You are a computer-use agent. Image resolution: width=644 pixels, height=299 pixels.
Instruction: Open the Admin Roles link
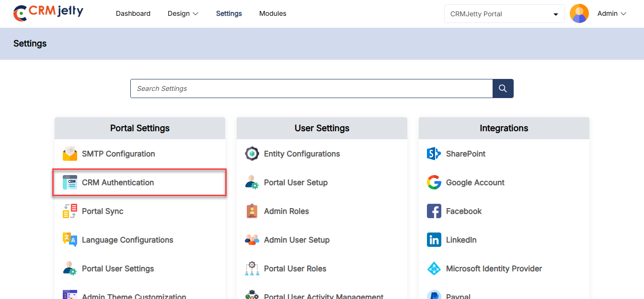click(286, 211)
